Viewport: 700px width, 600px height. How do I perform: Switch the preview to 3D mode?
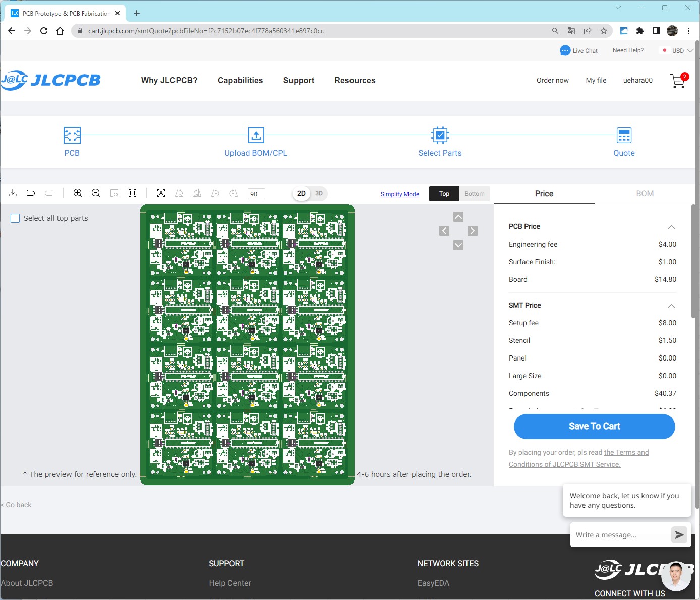pyautogui.click(x=319, y=194)
